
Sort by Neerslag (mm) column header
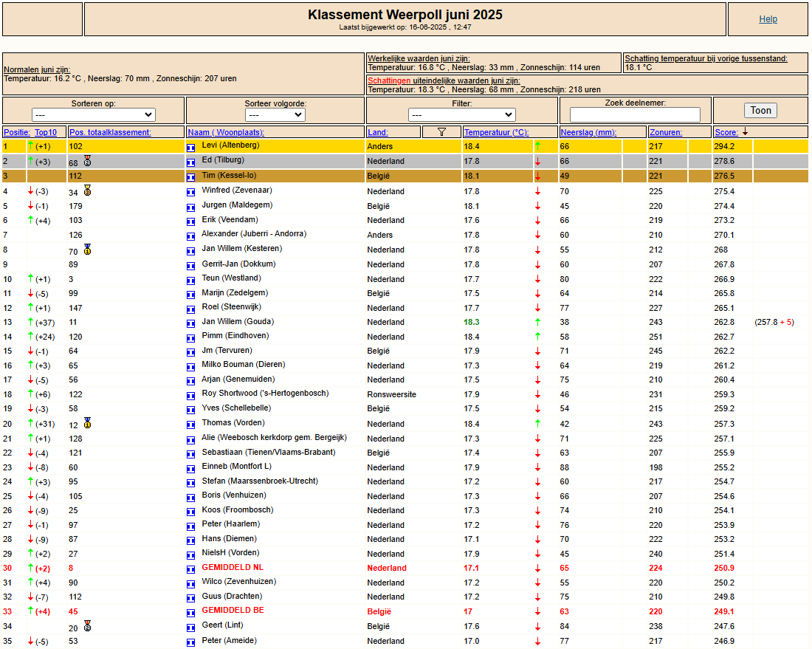click(588, 132)
